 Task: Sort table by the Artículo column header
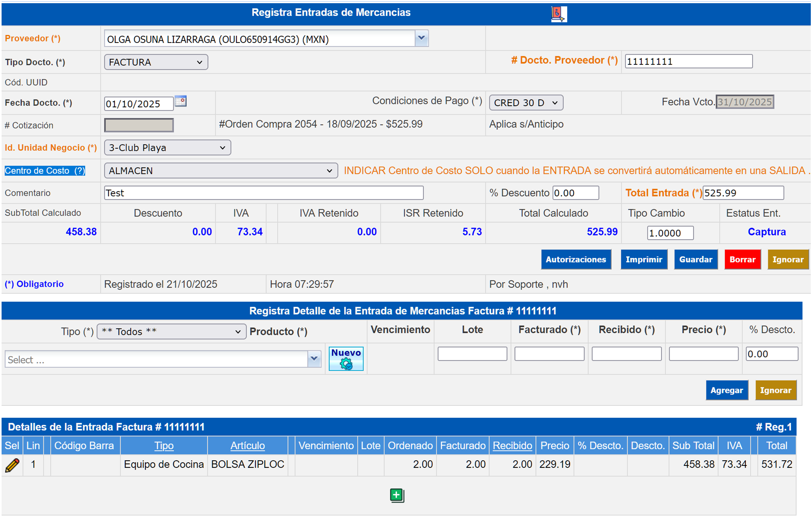coord(248,446)
